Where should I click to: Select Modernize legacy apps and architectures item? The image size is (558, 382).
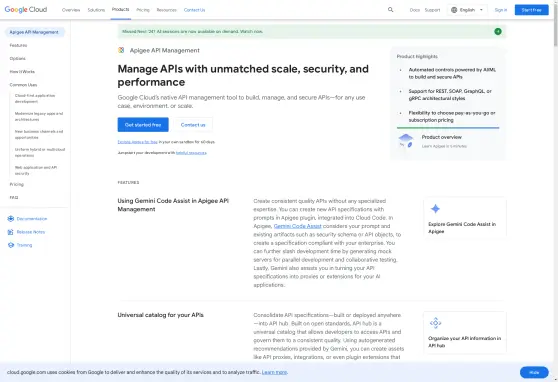[39, 116]
